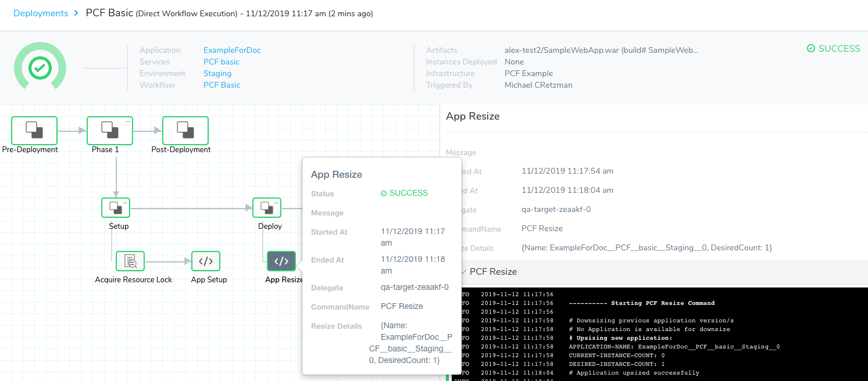The width and height of the screenshot is (868, 381).
Task: Click the Resize Details value in right panel
Action: (647, 247)
